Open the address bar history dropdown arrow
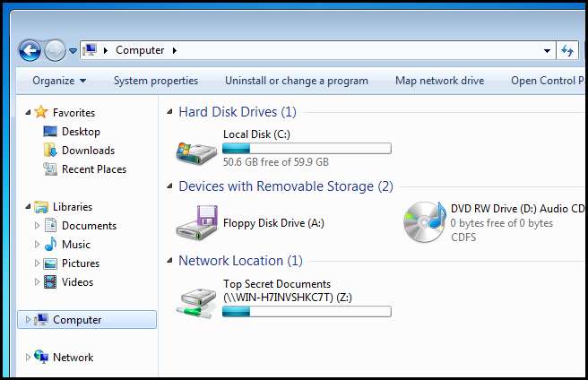The width and height of the screenshot is (588, 380). pos(546,50)
